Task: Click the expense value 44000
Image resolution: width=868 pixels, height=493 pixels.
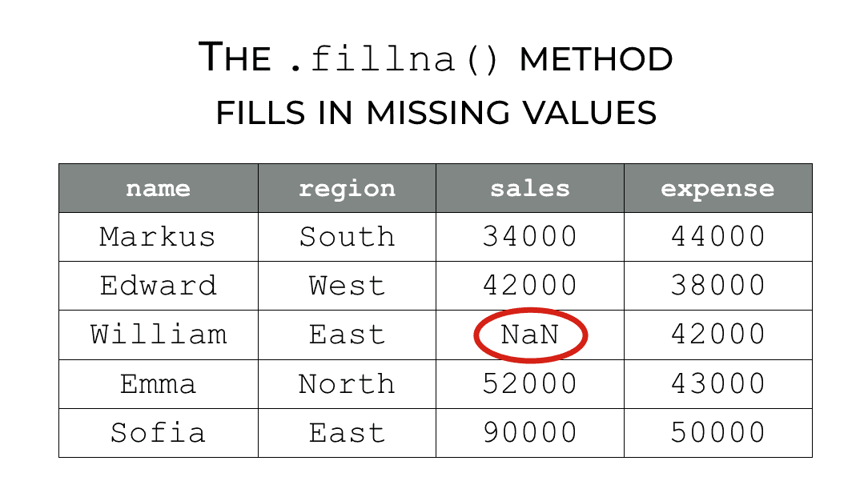Action: (718, 237)
